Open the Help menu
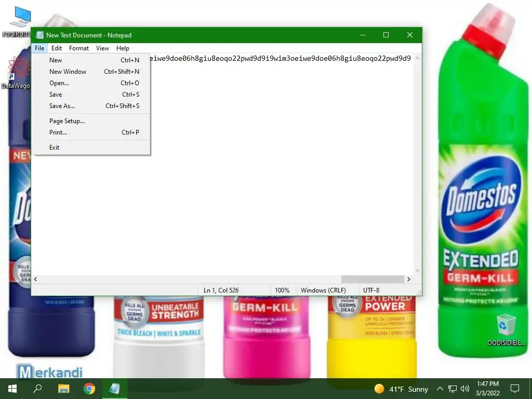 (x=123, y=48)
